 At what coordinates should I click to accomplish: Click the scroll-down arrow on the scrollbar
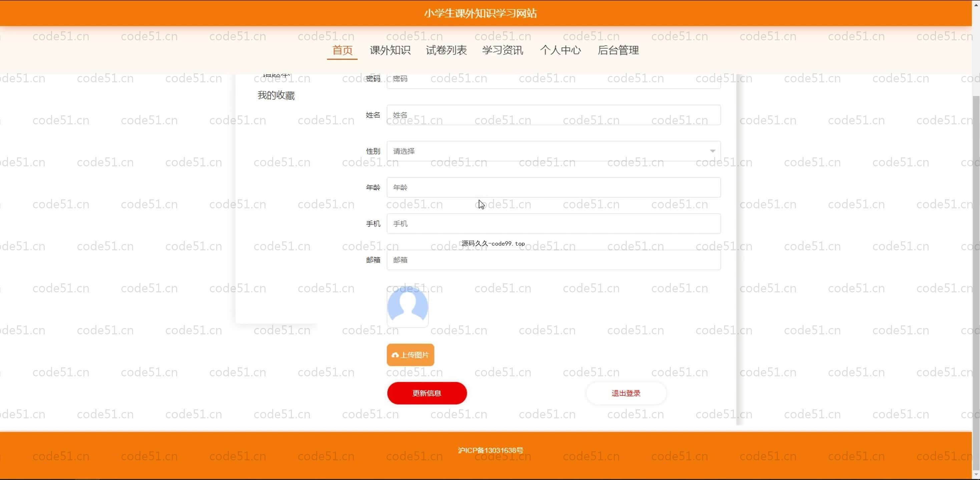(976, 475)
